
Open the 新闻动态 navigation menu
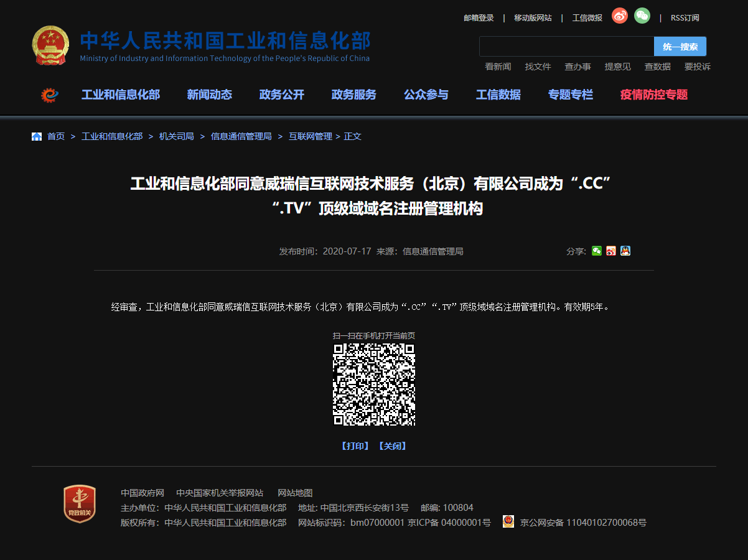pos(210,95)
